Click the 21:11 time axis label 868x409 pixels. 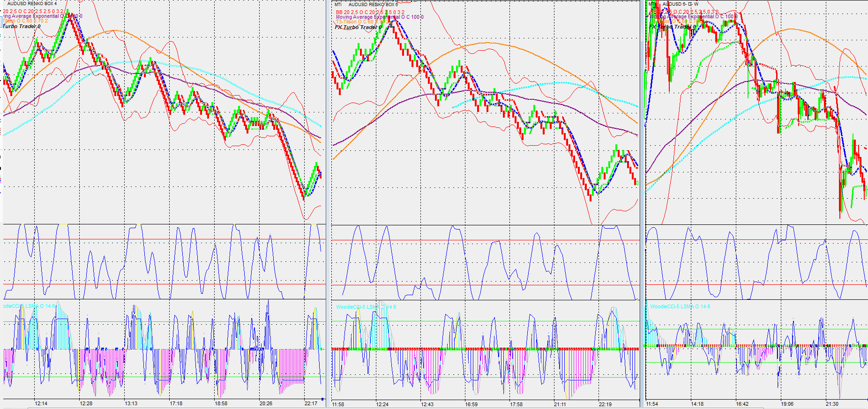point(560,404)
